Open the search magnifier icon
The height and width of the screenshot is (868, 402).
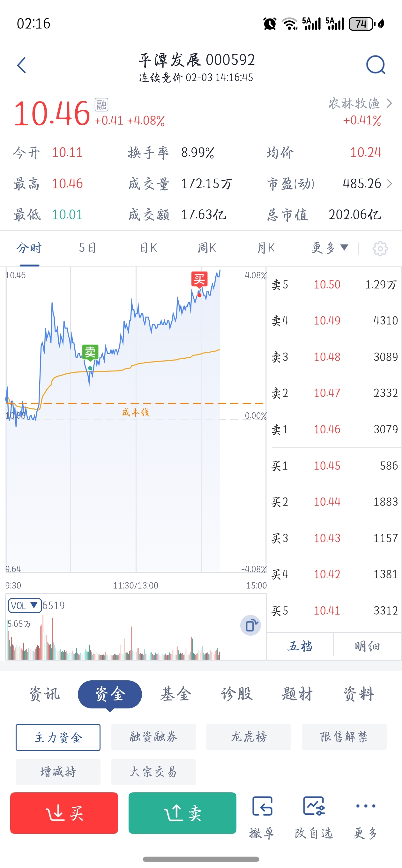tap(376, 65)
